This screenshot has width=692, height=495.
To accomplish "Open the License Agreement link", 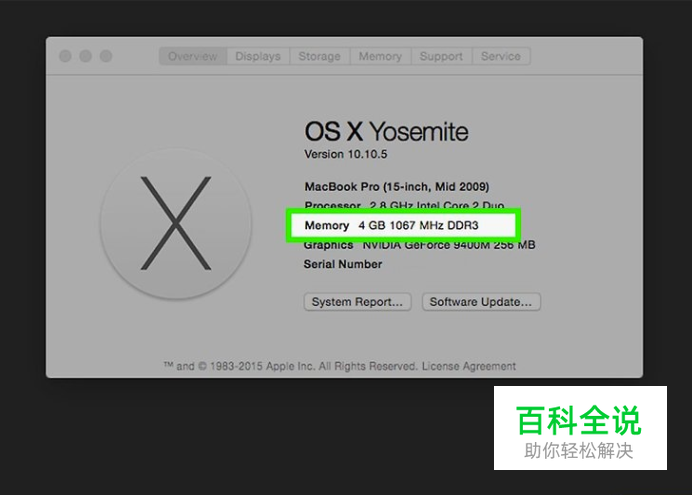I will [469, 366].
